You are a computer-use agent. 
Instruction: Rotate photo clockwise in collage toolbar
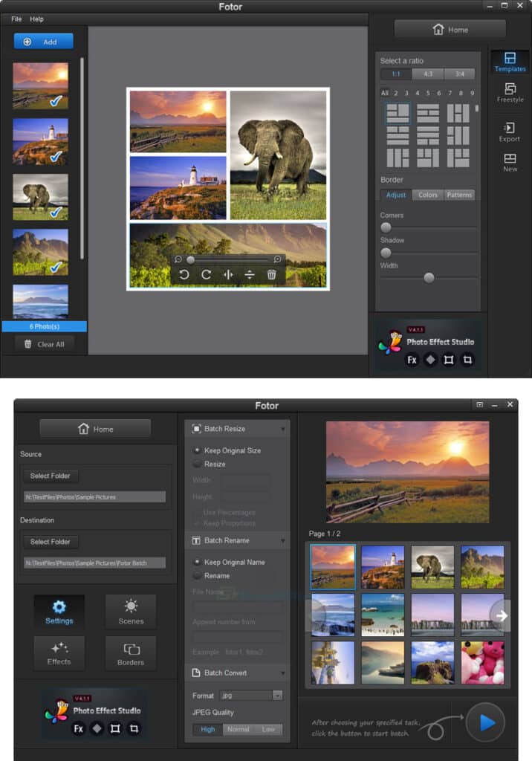click(x=206, y=275)
